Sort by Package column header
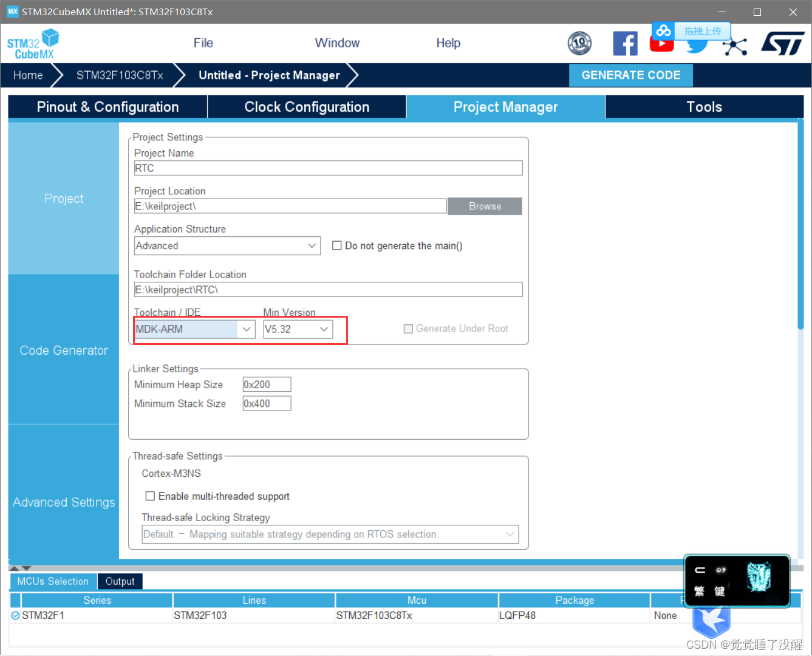This screenshot has width=812, height=656. pyautogui.click(x=575, y=600)
